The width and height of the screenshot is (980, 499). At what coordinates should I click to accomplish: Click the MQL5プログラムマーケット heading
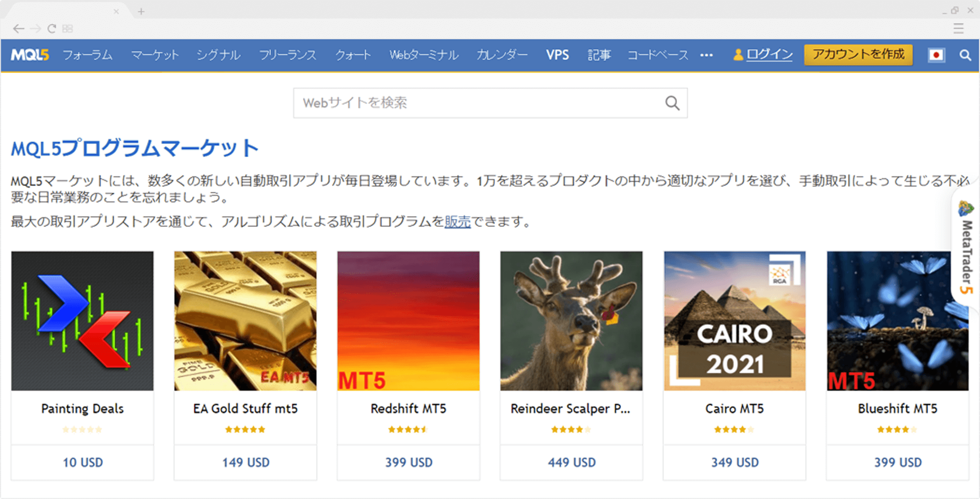(x=135, y=148)
